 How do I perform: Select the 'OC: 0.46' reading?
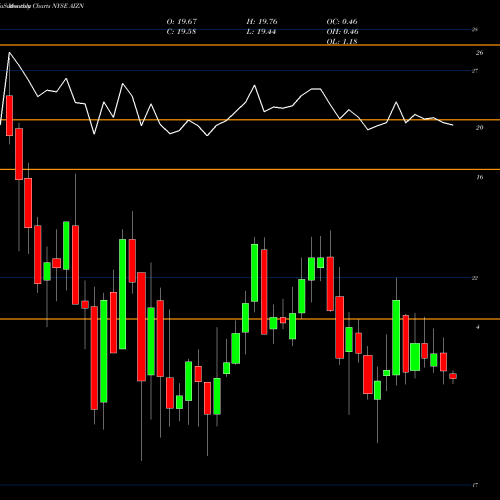(x=342, y=22)
